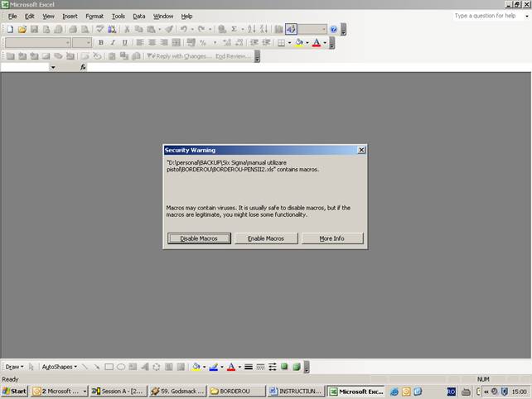This screenshot has height=399, width=532.
Task: Click the 3-D Style icon in Drawing toolbar
Action: pos(297,367)
